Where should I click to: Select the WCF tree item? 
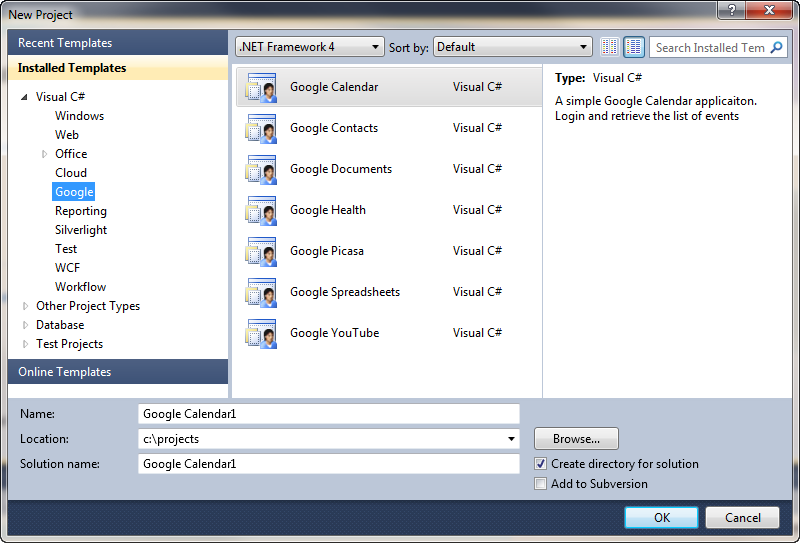(x=67, y=267)
